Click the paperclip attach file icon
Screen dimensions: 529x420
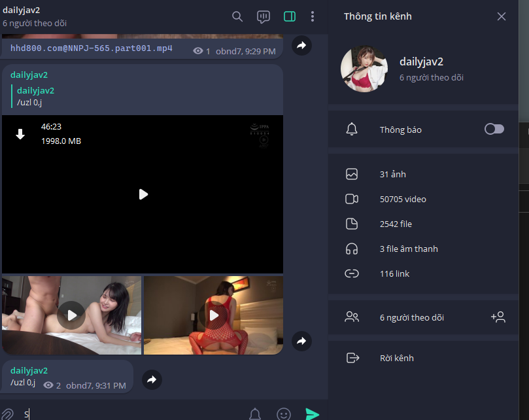[x=8, y=414]
